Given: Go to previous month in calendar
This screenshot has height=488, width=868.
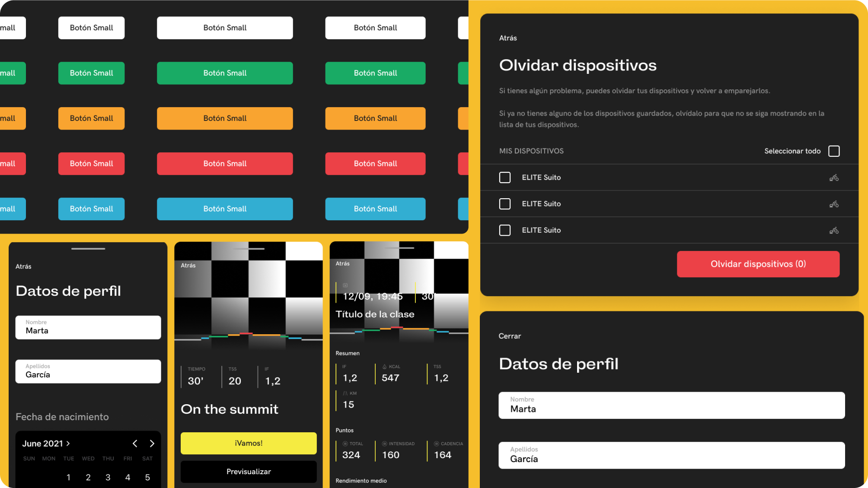Looking at the screenshot, I should pos(135,444).
